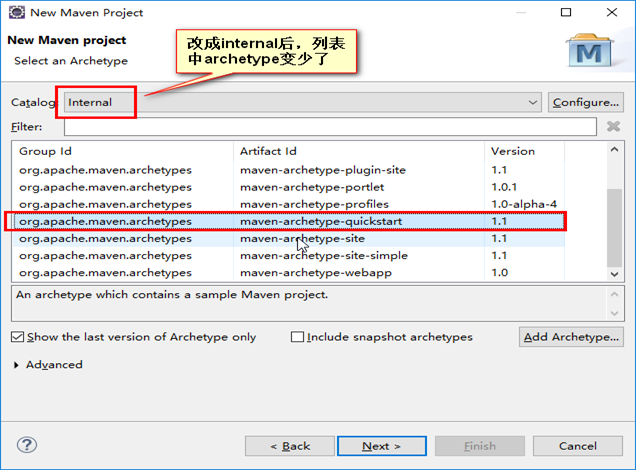Click the archetype list scrollbar thumb

pyautogui.click(x=615, y=228)
